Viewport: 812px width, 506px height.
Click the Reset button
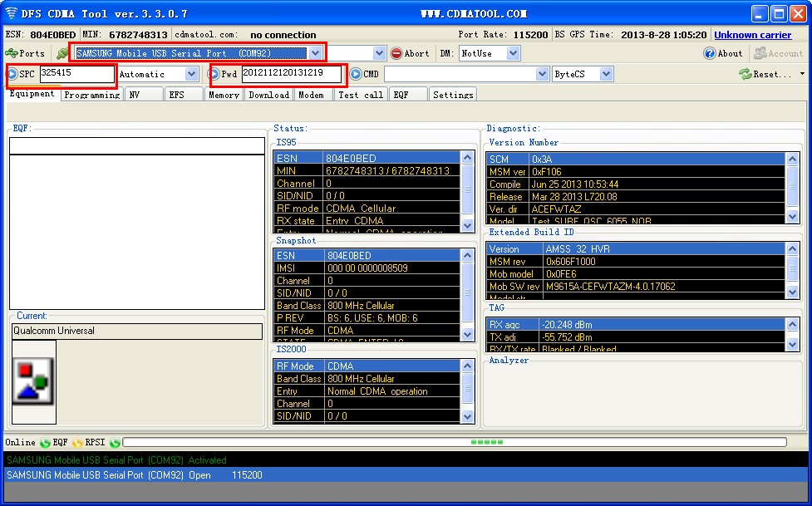pyautogui.click(x=765, y=74)
